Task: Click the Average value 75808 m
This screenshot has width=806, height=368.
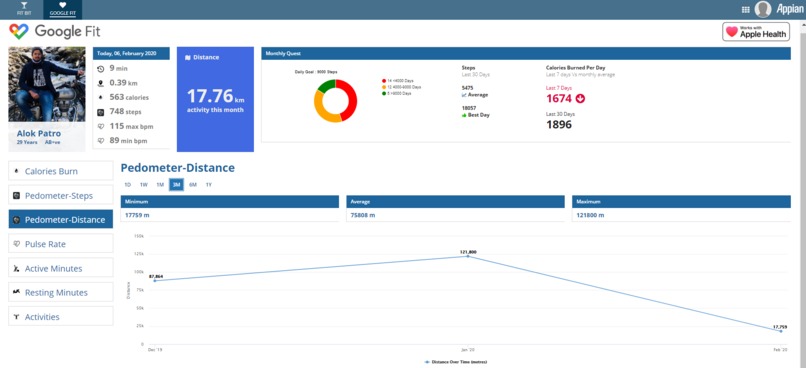Action: pos(363,215)
